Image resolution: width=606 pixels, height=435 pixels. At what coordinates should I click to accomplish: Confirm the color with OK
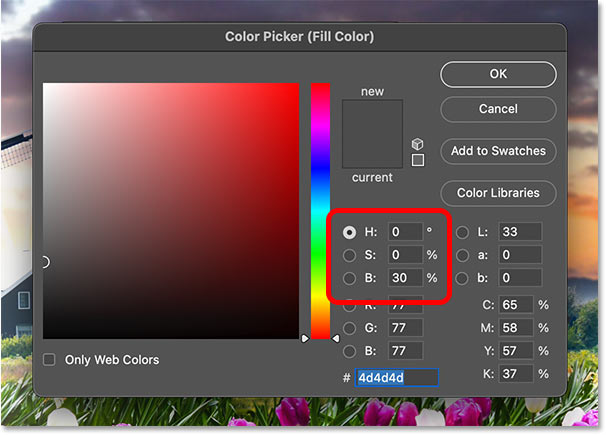pyautogui.click(x=498, y=74)
